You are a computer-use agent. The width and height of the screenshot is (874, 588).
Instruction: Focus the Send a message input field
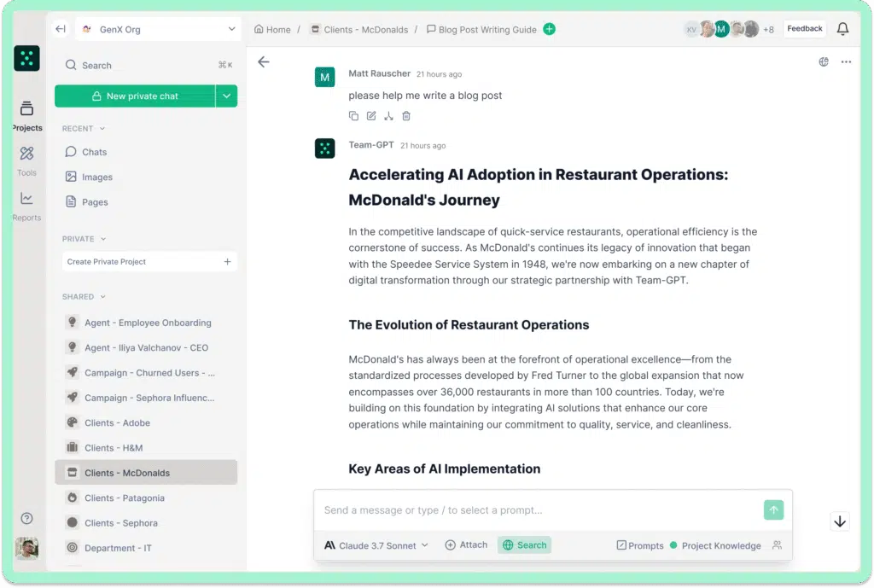(539, 510)
